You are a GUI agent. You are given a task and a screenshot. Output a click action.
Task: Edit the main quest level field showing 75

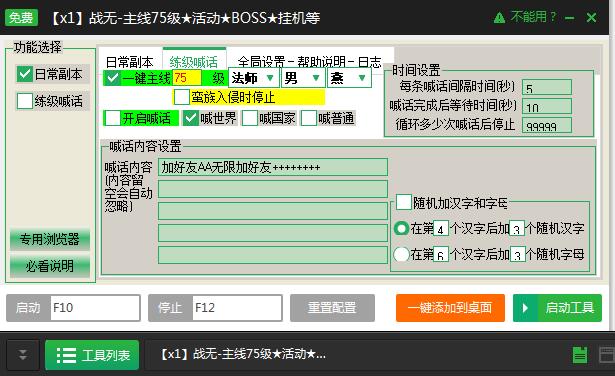[x=187, y=78]
